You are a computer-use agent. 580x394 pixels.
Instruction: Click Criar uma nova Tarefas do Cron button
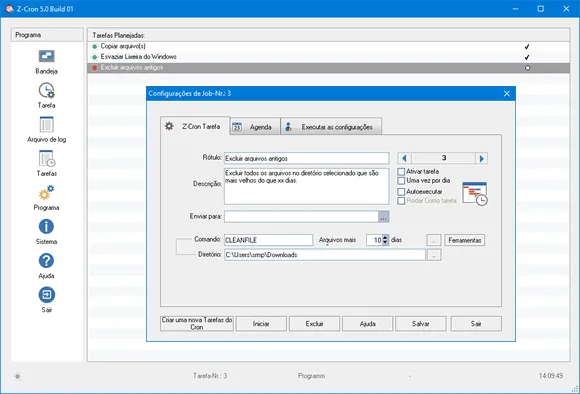(x=197, y=323)
